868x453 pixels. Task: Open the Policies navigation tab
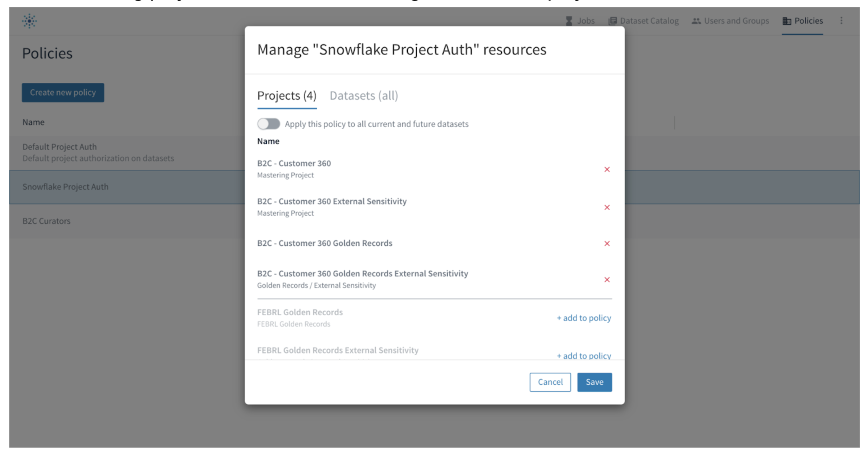pos(802,21)
